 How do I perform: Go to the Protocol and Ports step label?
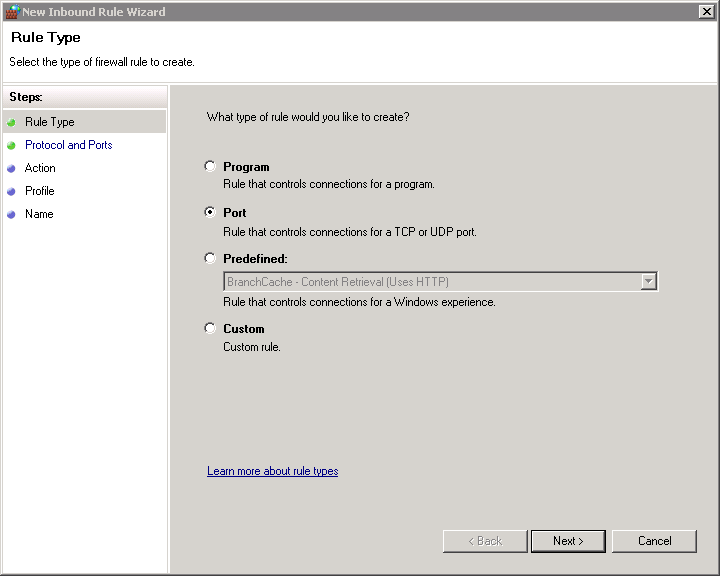(x=68, y=145)
